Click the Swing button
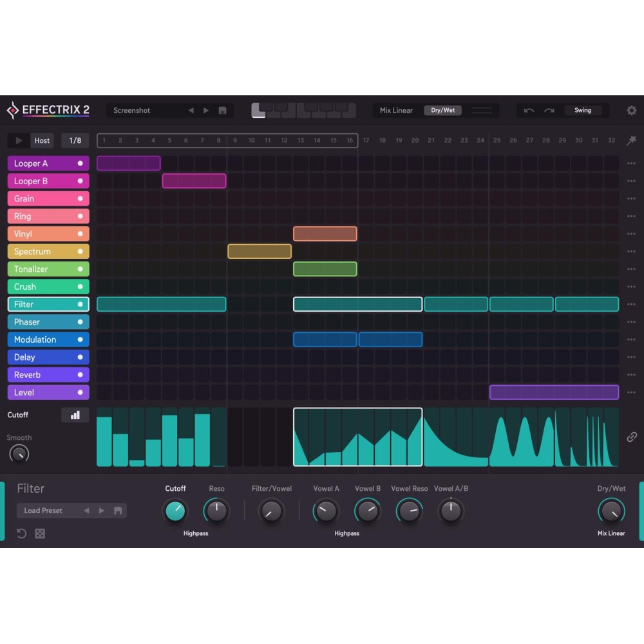The height and width of the screenshot is (644, 644). point(583,110)
